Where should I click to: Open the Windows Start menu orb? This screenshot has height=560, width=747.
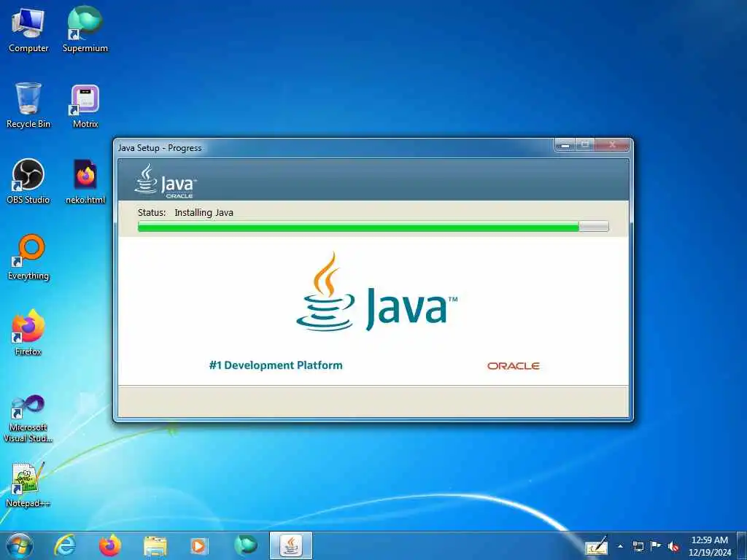[x=20, y=545]
